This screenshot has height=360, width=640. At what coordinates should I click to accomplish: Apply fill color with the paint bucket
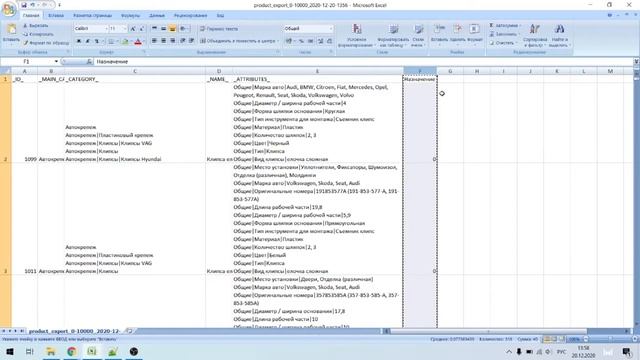(125, 41)
